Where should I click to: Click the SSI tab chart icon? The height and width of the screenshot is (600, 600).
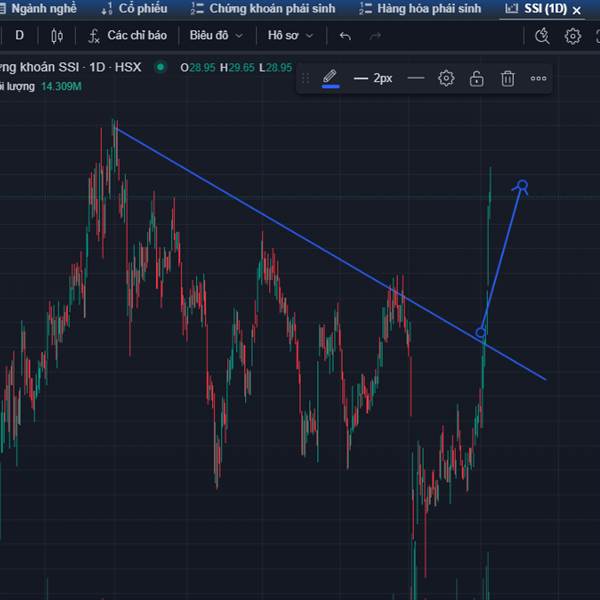click(x=512, y=8)
